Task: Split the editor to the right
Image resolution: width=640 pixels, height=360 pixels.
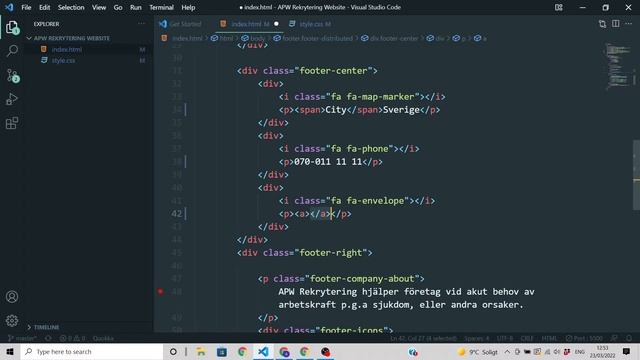Action: click(x=616, y=24)
